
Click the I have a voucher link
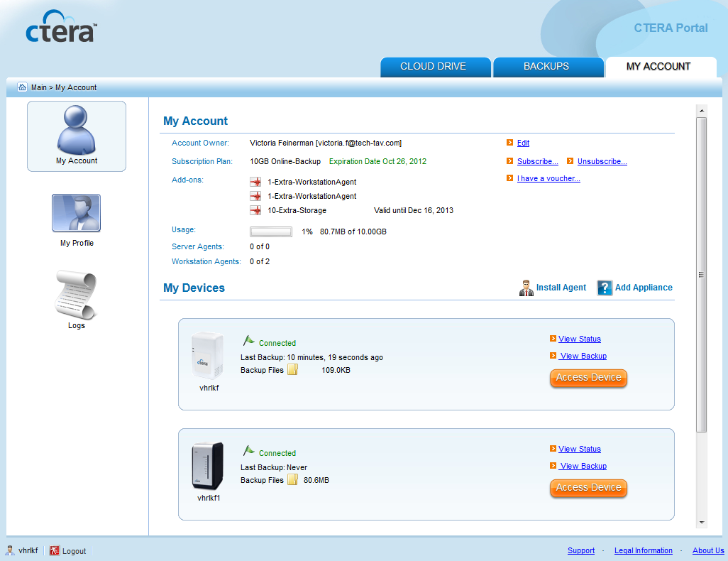click(x=548, y=178)
